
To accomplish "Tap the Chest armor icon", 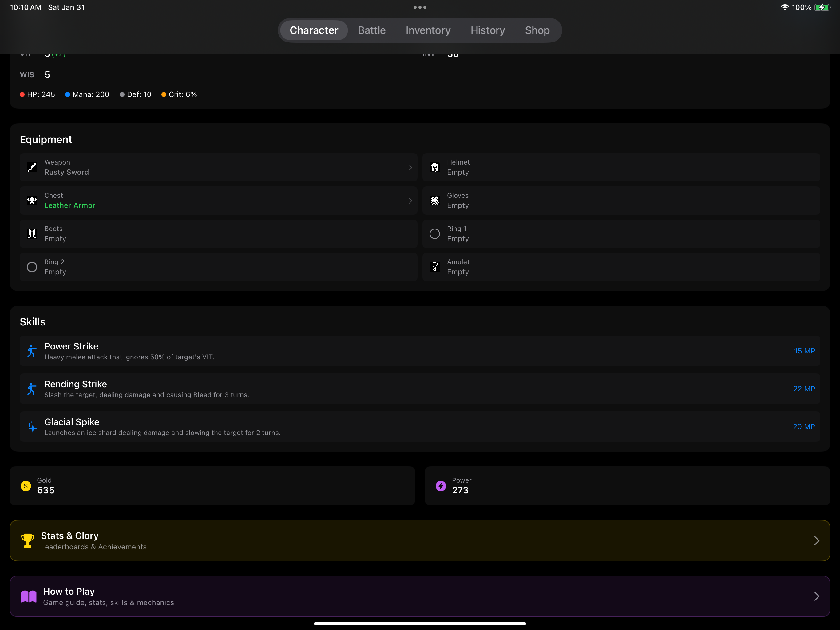I will 32,200.
